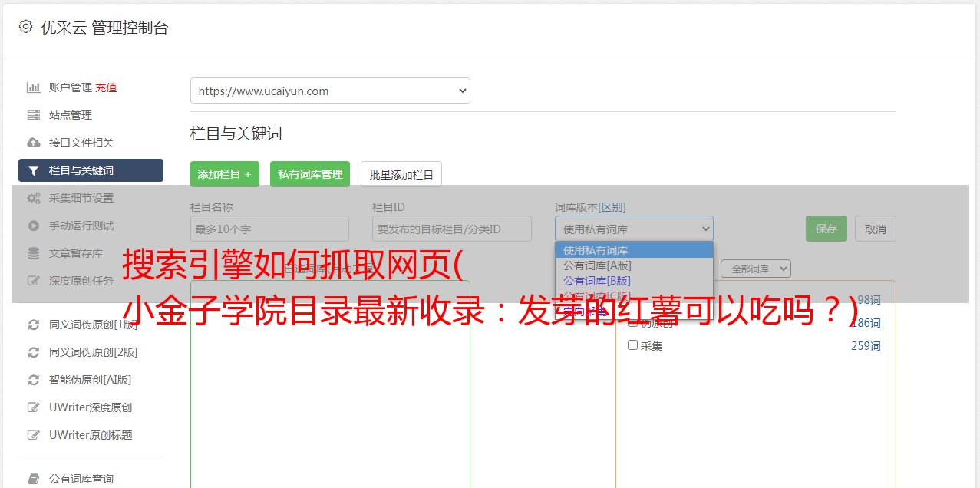Click the refresh icon for 同义词伪原创[1版]
Screen dimensions: 980x488
[x=34, y=325]
